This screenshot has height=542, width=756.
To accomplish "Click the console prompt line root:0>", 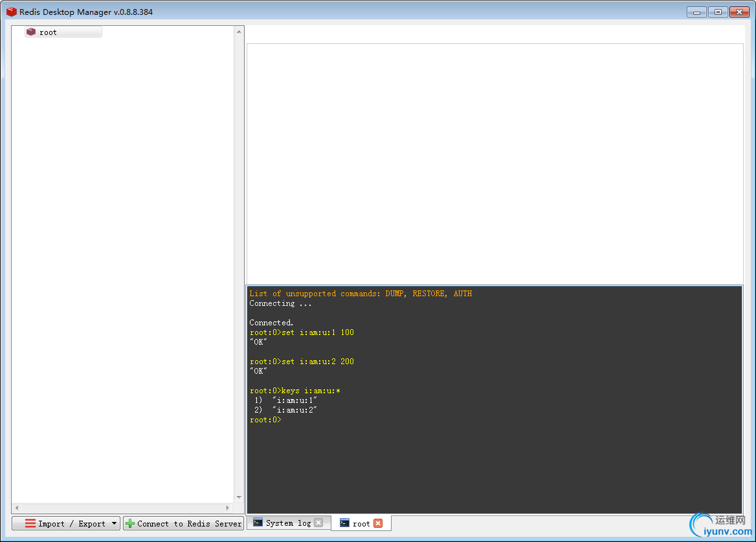I will pyautogui.click(x=265, y=420).
